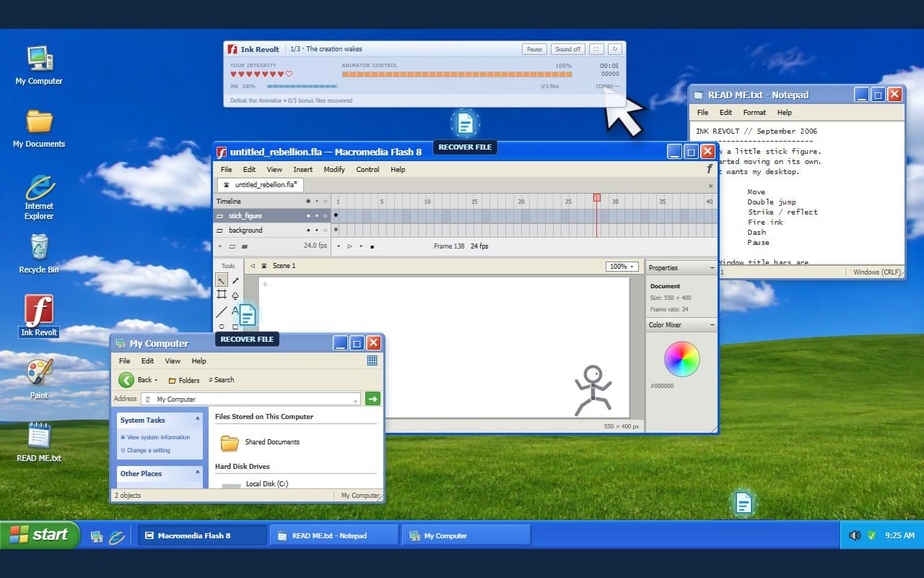The image size is (924, 578).
Task: Open the Ink Revolt desktop shortcut
Action: point(39,316)
